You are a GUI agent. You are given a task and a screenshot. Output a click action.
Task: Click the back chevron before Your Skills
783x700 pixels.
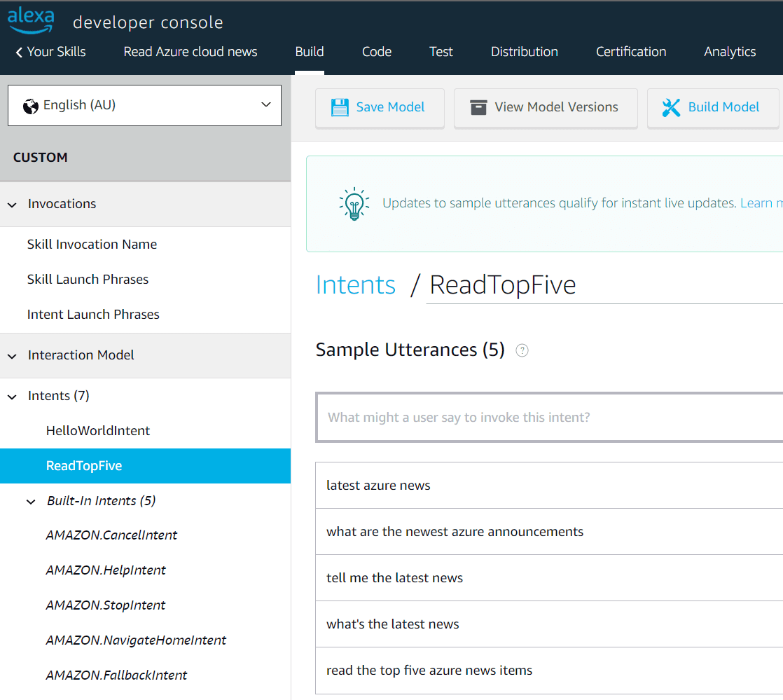19,52
